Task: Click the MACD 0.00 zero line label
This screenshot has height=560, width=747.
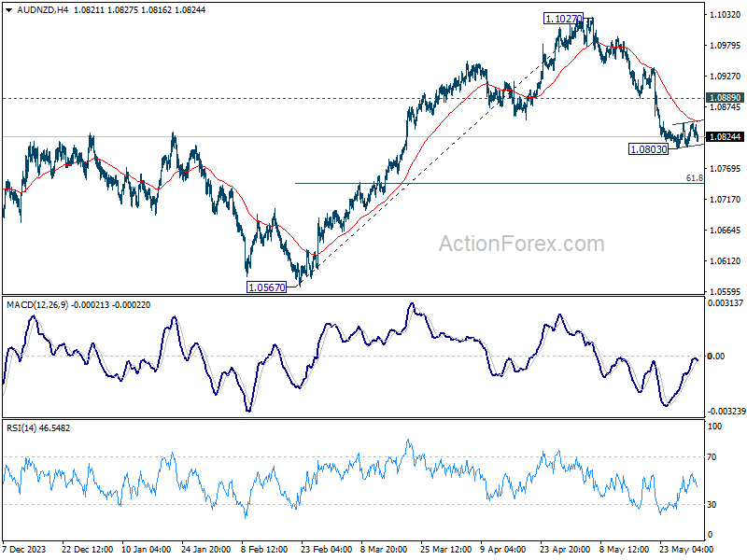Action: 716,357
